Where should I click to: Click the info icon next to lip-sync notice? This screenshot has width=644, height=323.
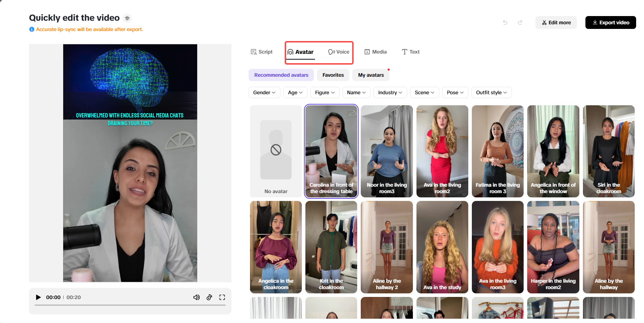pyautogui.click(x=31, y=29)
